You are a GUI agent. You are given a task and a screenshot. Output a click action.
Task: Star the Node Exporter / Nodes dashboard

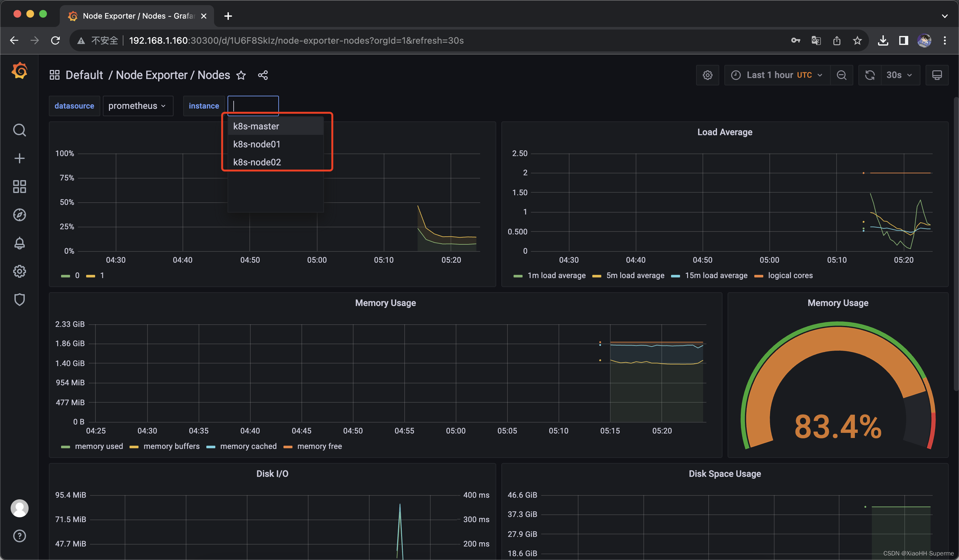tap(241, 75)
